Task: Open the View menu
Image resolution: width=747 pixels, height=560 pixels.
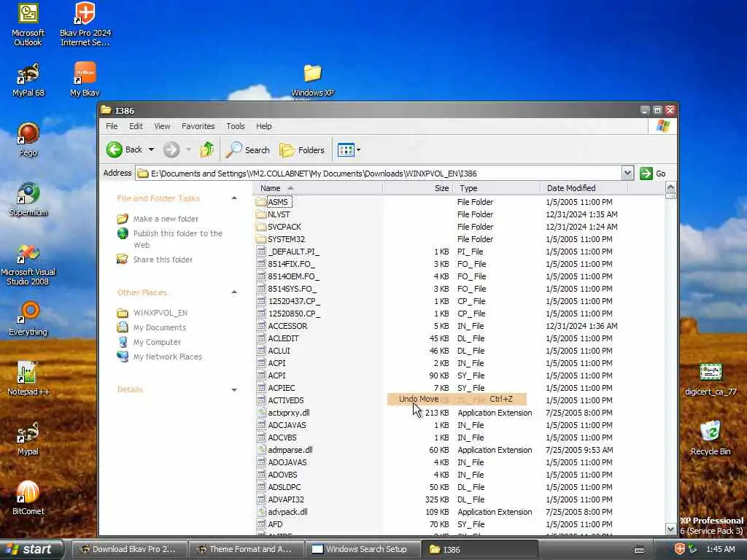Action: point(162,126)
